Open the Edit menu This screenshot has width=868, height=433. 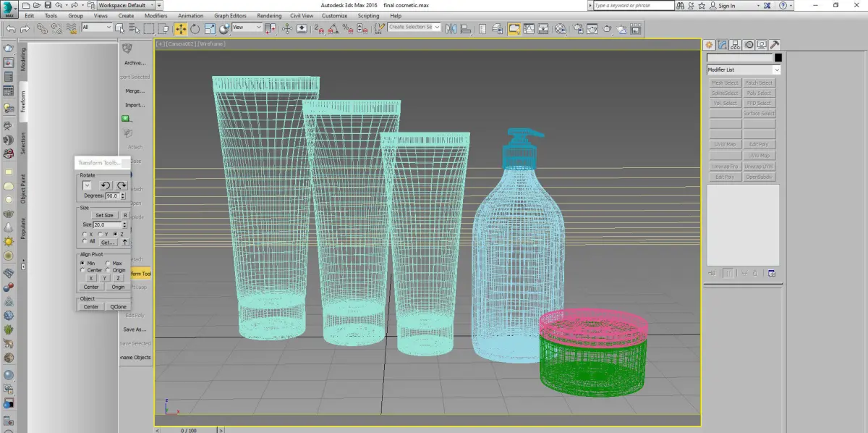tap(29, 15)
